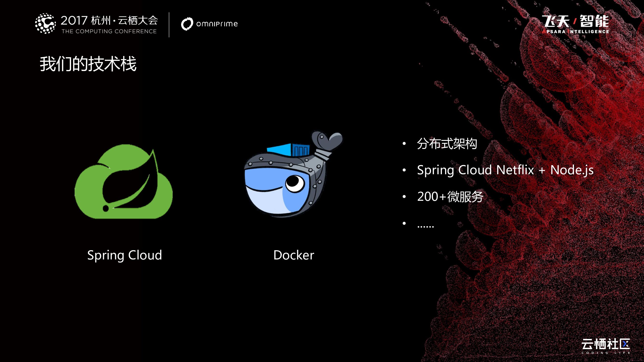Screen dimensions: 644x362
Task: Click the 2017 杭州·云栖大会 heading text
Action: [109, 20]
